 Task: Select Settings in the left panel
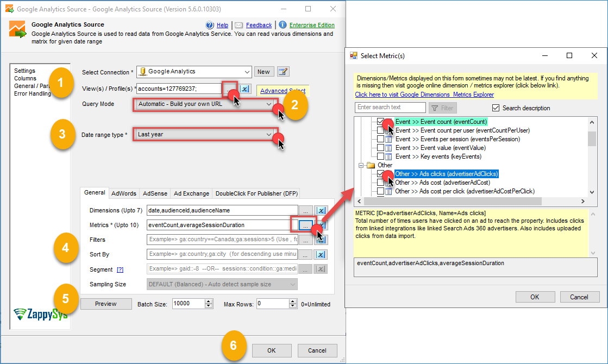click(x=25, y=71)
